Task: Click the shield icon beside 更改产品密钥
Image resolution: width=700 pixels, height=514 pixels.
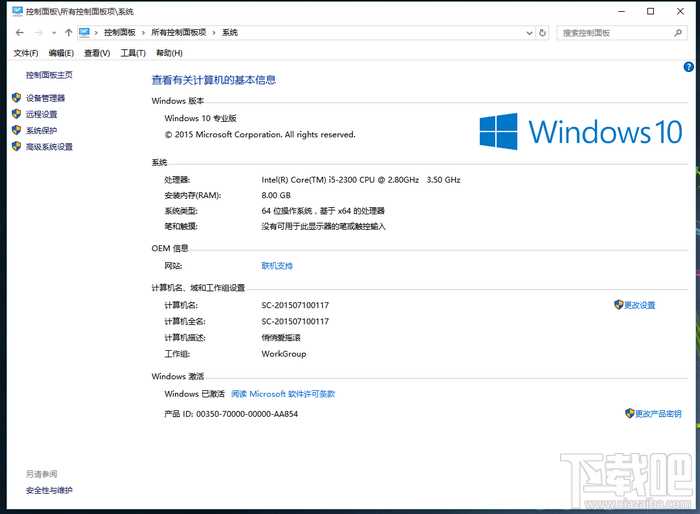Action: (x=629, y=414)
